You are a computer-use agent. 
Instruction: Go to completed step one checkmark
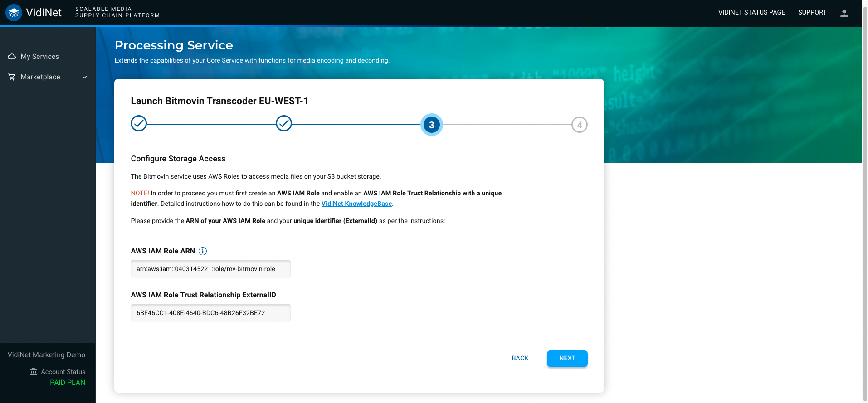tap(139, 123)
